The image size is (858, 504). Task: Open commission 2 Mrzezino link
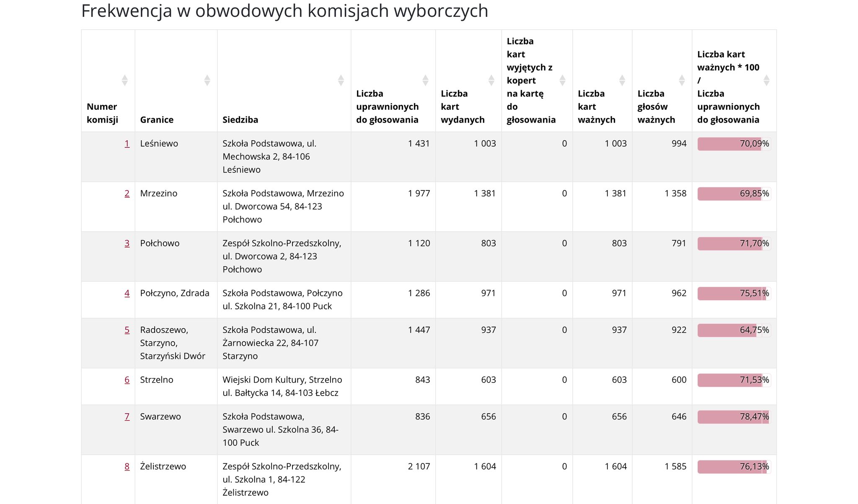click(127, 193)
